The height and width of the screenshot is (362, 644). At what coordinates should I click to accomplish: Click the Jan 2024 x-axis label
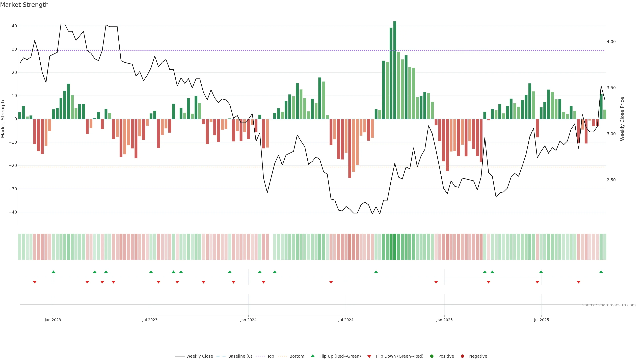248,320
